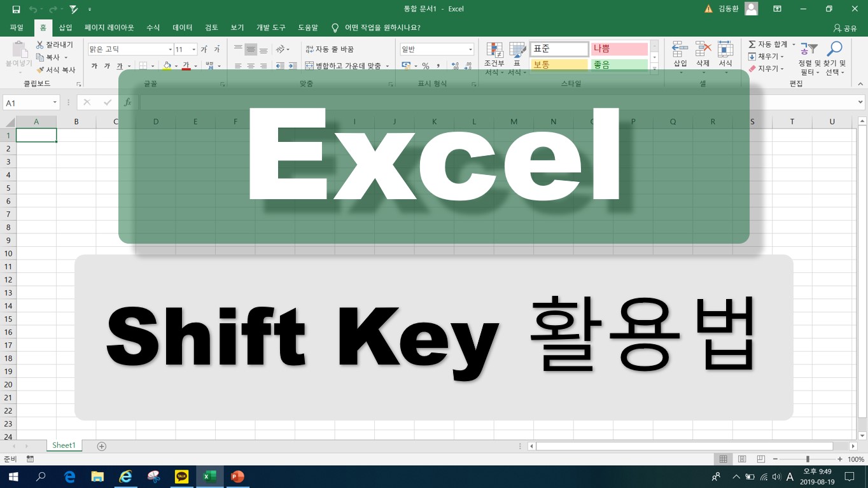This screenshot has height=488, width=868.
Task: Click the Decrease font size icon
Action: [216, 49]
